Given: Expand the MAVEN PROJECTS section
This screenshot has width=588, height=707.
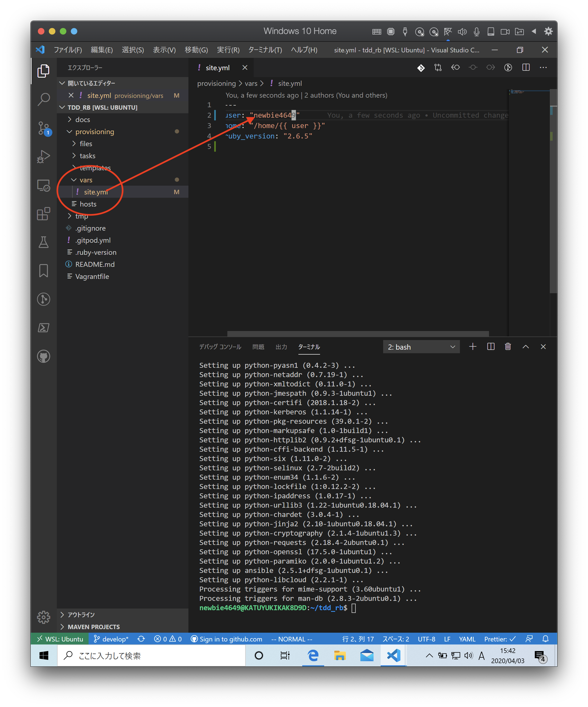Looking at the screenshot, I should (93, 627).
